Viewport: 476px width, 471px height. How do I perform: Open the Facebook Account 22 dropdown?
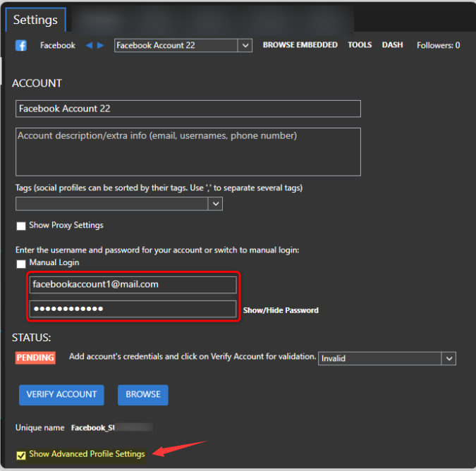(245, 45)
